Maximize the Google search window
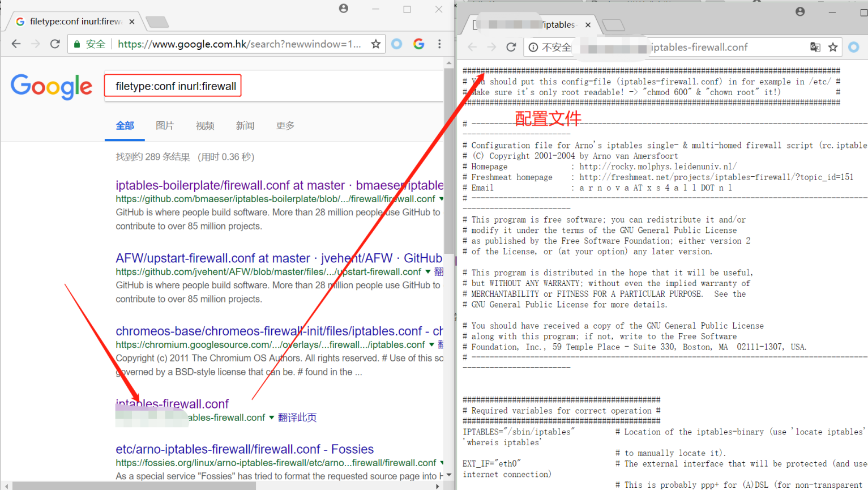The width and height of the screenshot is (868, 490). (407, 9)
